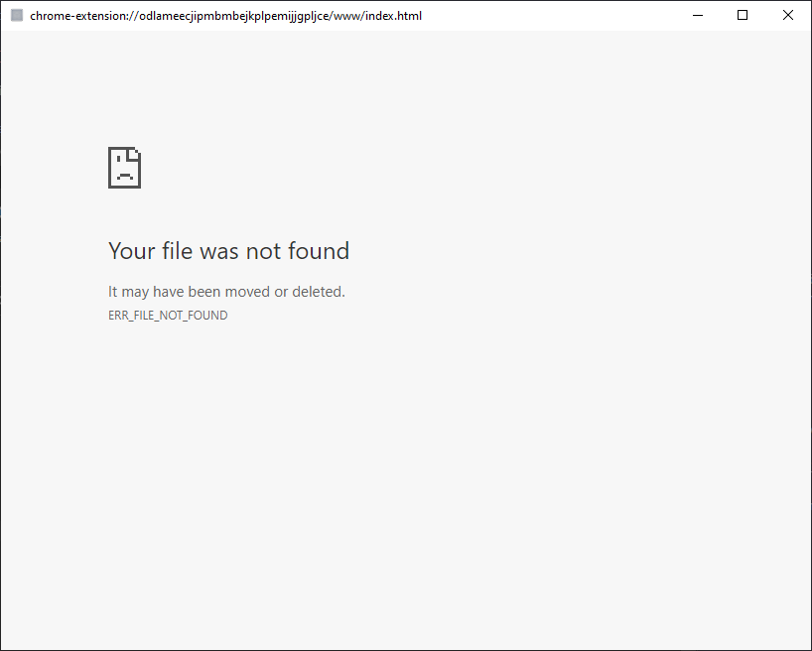Click empty title bar area left of minimize
Image resolution: width=812 pixels, height=651 pixels.
tap(556, 16)
